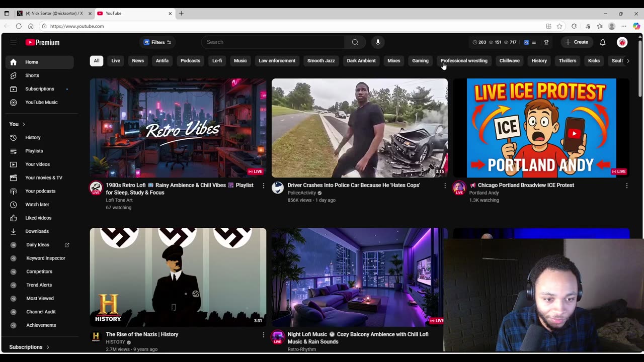Close the YouTube browser tab
644x362 pixels.
tap(170, 14)
